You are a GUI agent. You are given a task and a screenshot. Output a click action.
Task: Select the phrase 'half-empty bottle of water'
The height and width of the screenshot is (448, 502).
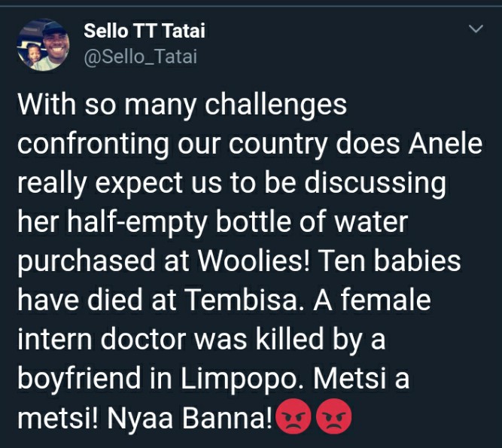pyautogui.click(x=237, y=222)
